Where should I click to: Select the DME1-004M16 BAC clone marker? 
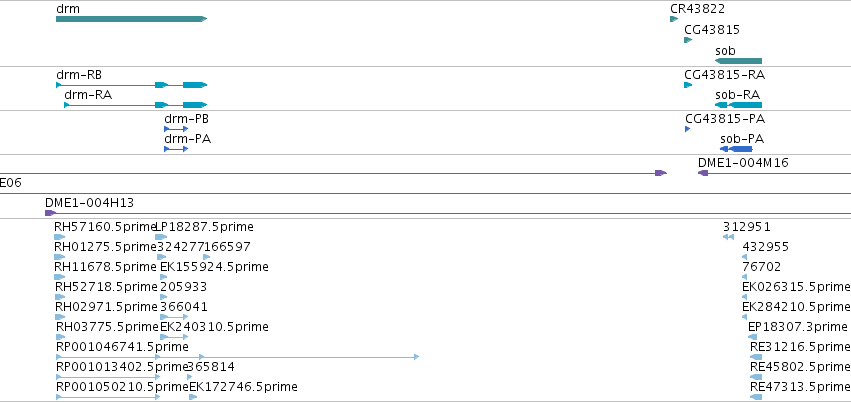[703, 173]
